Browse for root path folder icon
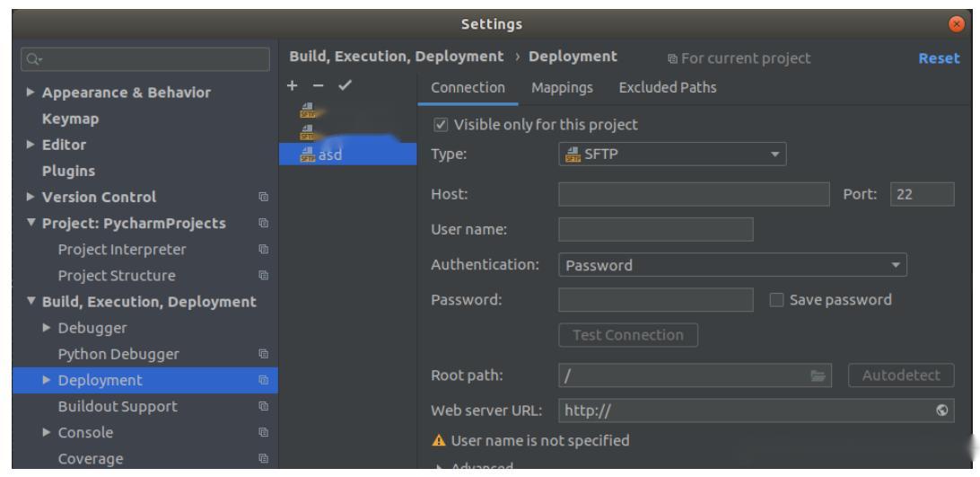Screen dimensions: 980x477 (x=818, y=376)
